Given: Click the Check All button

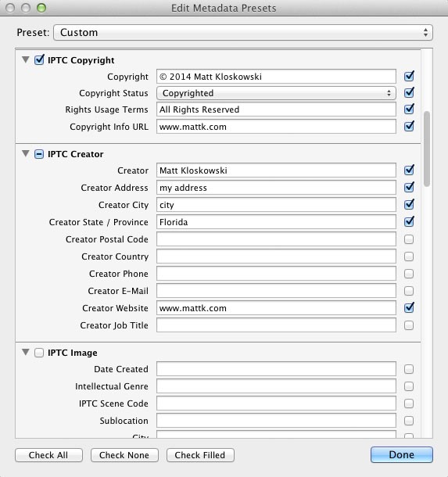Looking at the screenshot, I should click(48, 455).
